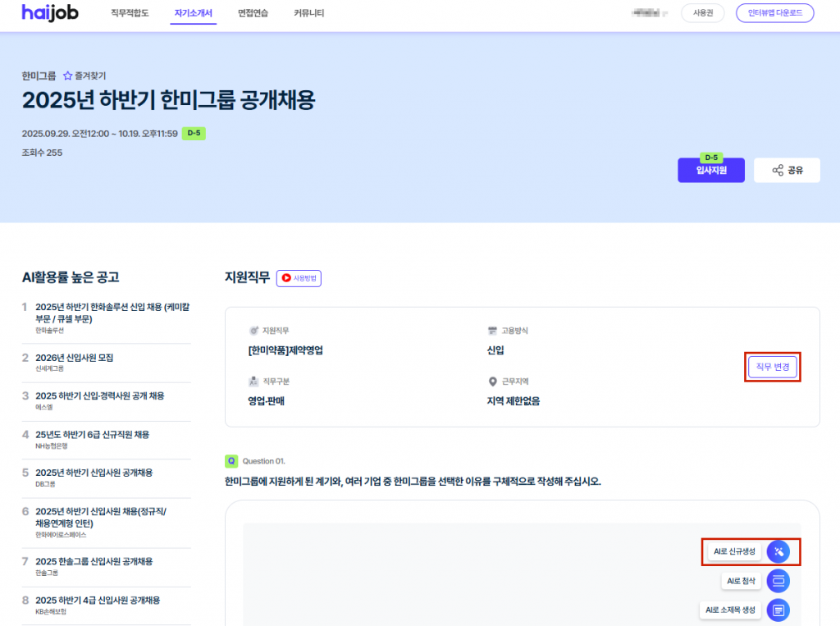This screenshot has height=626, width=840.
Task: Click the 사용권 button
Action: (x=702, y=13)
